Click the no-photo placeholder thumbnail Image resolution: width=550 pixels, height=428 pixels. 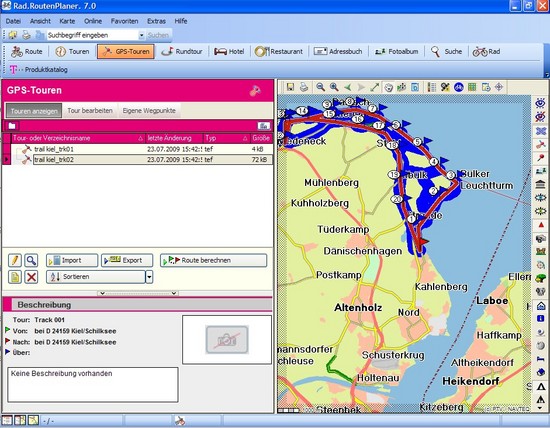tap(227, 340)
